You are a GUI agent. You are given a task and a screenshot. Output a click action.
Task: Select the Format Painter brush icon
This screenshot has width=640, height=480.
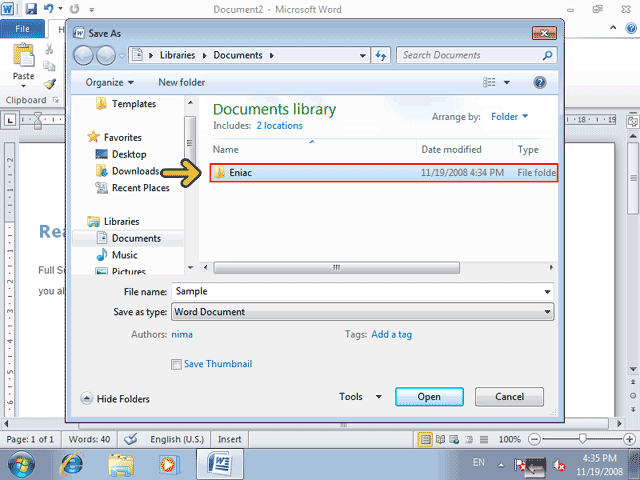(49, 84)
